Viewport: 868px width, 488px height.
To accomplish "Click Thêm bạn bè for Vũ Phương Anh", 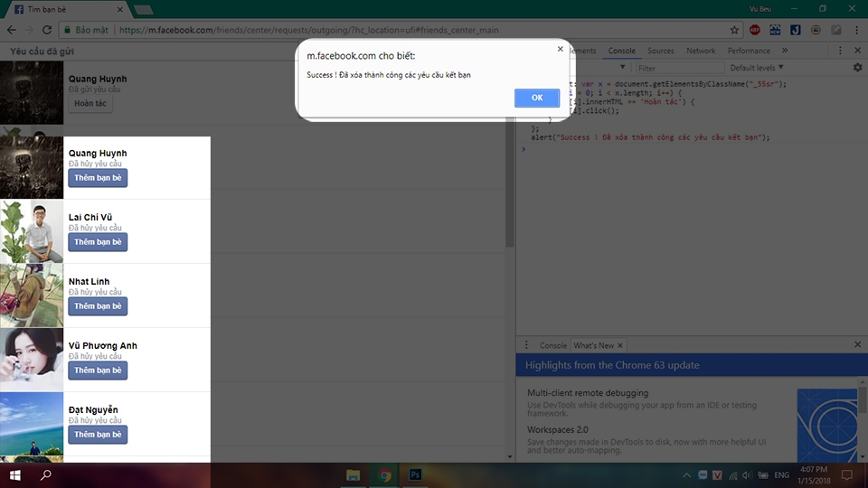I will [98, 371].
